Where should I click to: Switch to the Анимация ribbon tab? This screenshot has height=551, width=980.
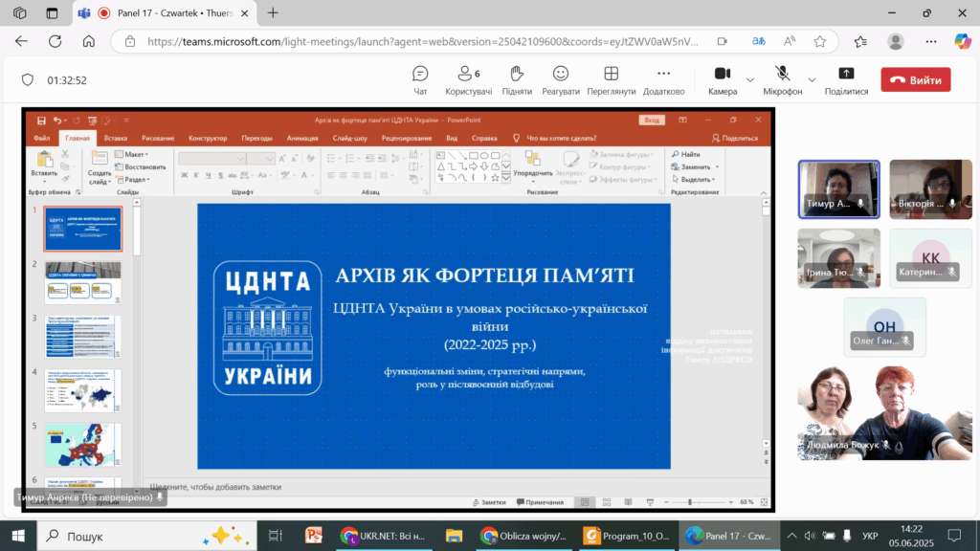(302, 138)
